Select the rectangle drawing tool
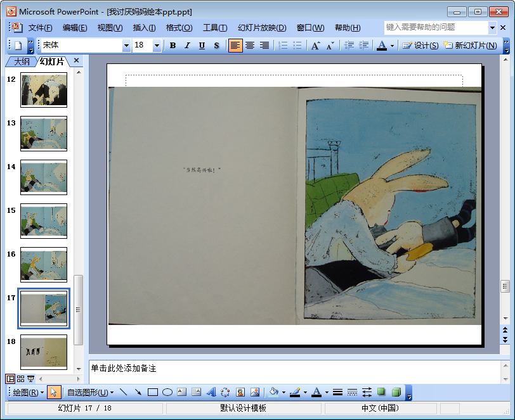The width and height of the screenshot is (515, 420). 153,392
